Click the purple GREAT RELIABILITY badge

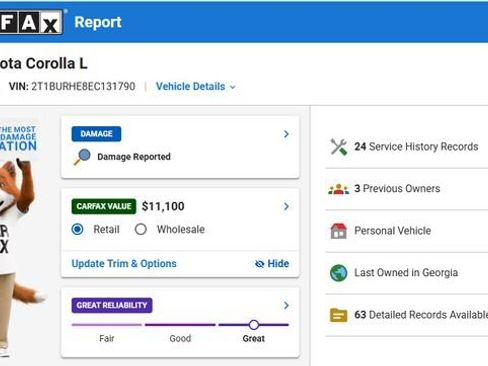pos(112,305)
